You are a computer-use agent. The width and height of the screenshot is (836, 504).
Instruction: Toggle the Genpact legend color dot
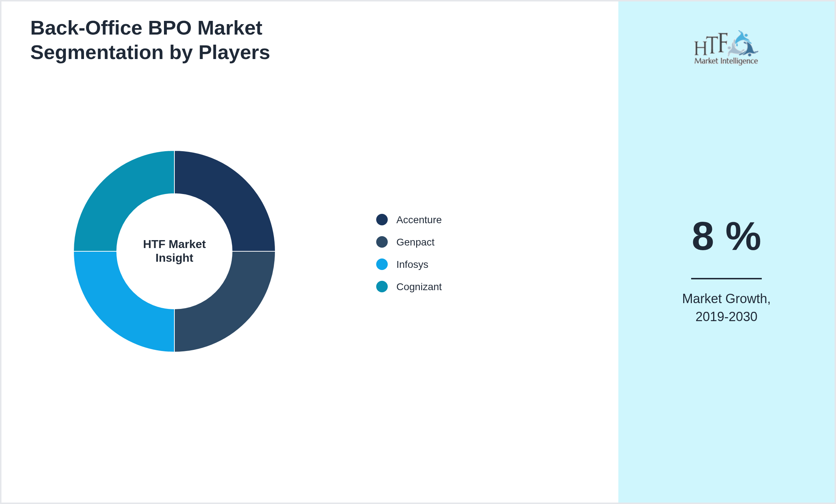(382, 242)
